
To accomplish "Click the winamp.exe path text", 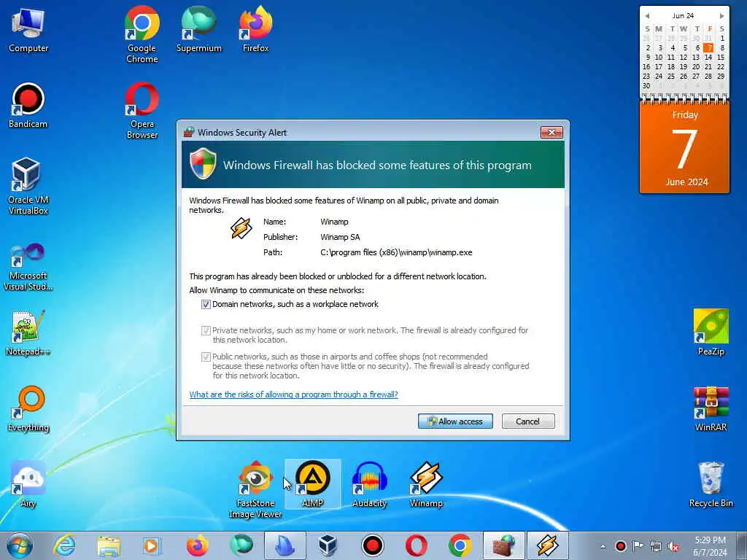I will coord(396,252).
